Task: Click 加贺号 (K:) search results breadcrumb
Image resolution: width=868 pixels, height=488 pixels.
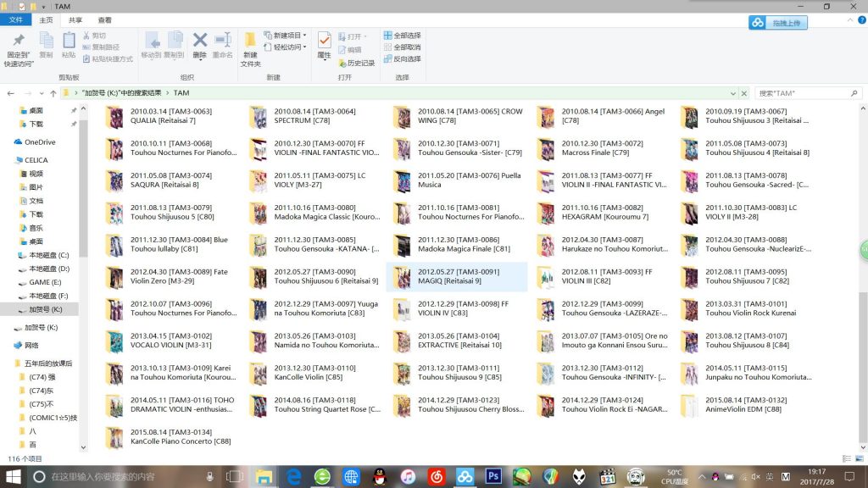Action: (x=121, y=93)
